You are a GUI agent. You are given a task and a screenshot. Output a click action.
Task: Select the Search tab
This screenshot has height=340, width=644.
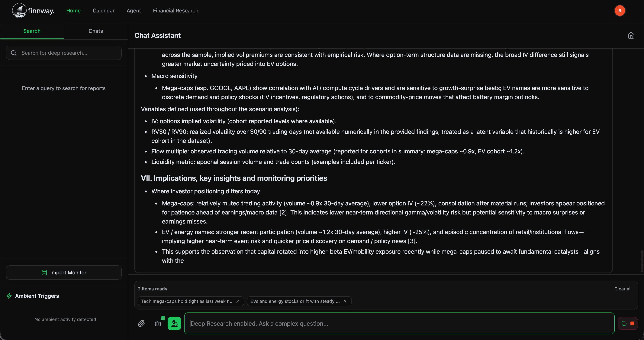pos(32,31)
